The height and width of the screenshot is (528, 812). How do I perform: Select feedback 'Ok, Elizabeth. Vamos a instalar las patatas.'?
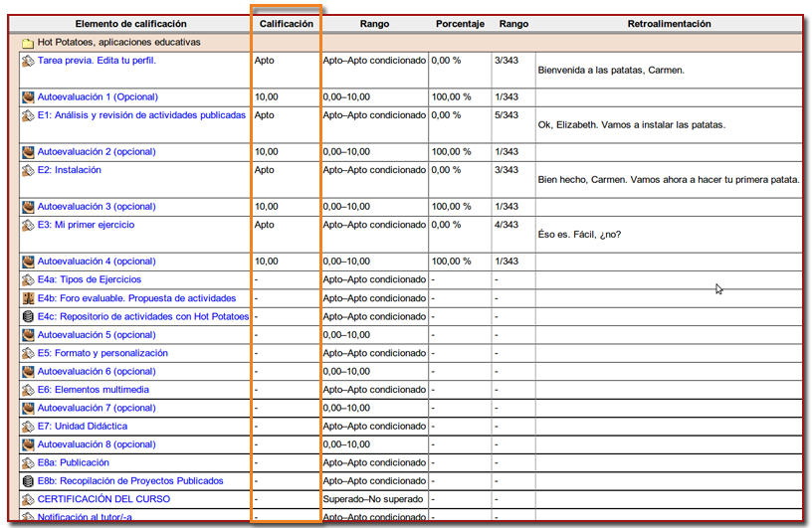coord(631,125)
